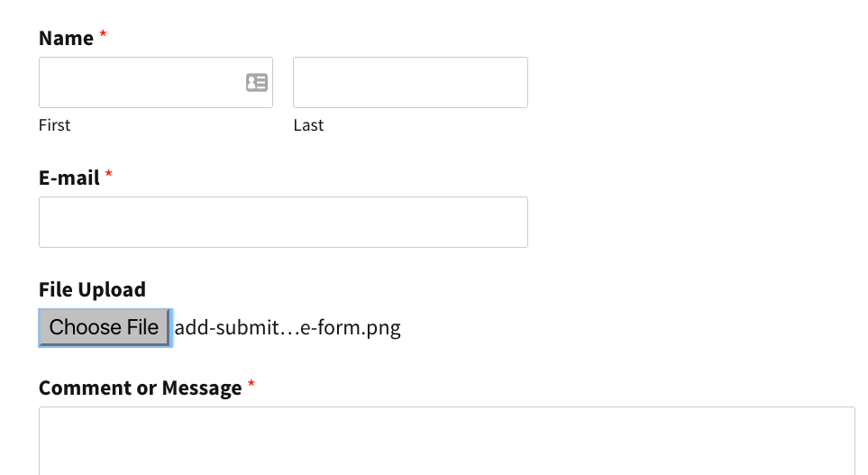Click into the E-mail input field
This screenshot has width=868, height=475.
pos(283,222)
